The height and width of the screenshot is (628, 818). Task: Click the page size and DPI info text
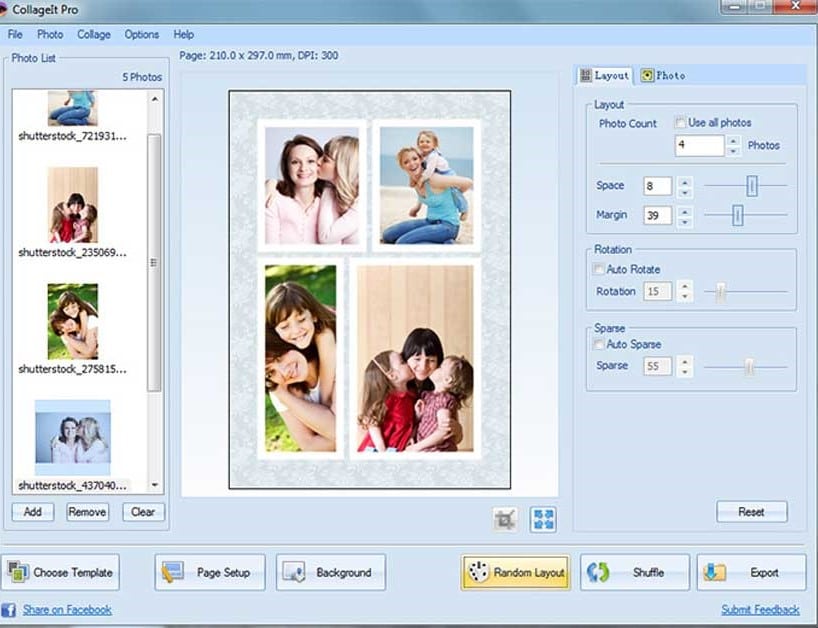[259, 55]
